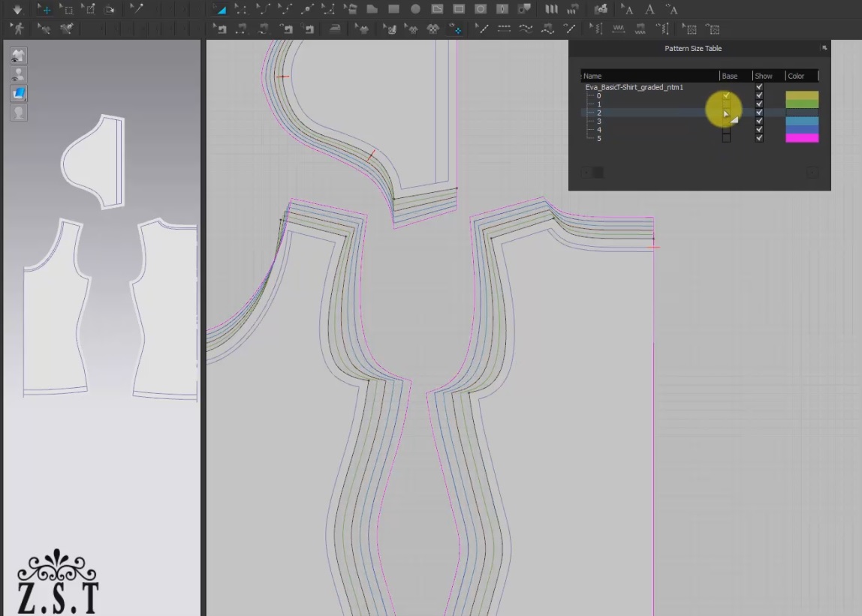Uncheck Show for size 0
Image resolution: width=862 pixels, height=616 pixels.
[759, 95]
